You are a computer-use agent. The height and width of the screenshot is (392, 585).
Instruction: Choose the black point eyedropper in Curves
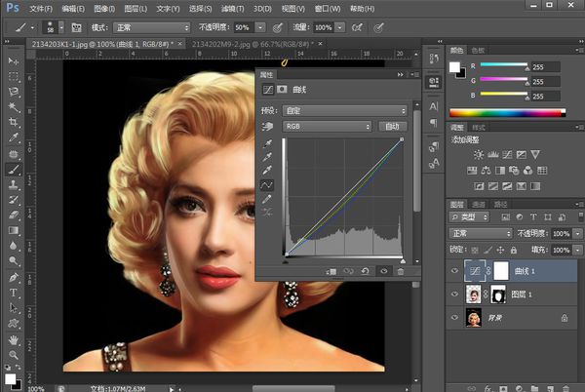pos(267,144)
